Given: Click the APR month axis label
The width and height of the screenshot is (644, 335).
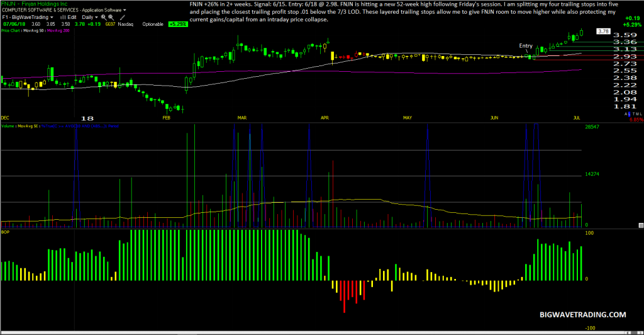Looking at the screenshot, I should click(x=325, y=118).
